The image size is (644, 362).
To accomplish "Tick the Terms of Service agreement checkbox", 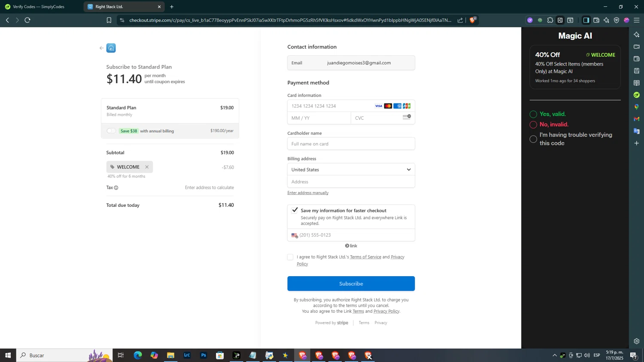I will click(290, 257).
